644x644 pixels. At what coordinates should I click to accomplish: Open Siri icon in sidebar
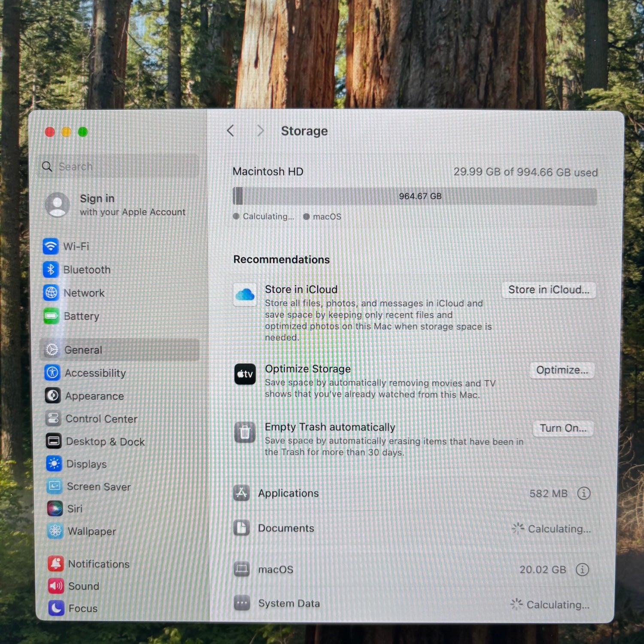[55, 508]
